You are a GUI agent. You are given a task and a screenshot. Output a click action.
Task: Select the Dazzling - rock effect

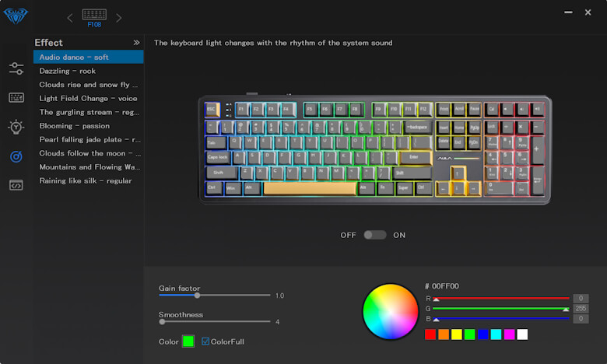click(68, 71)
